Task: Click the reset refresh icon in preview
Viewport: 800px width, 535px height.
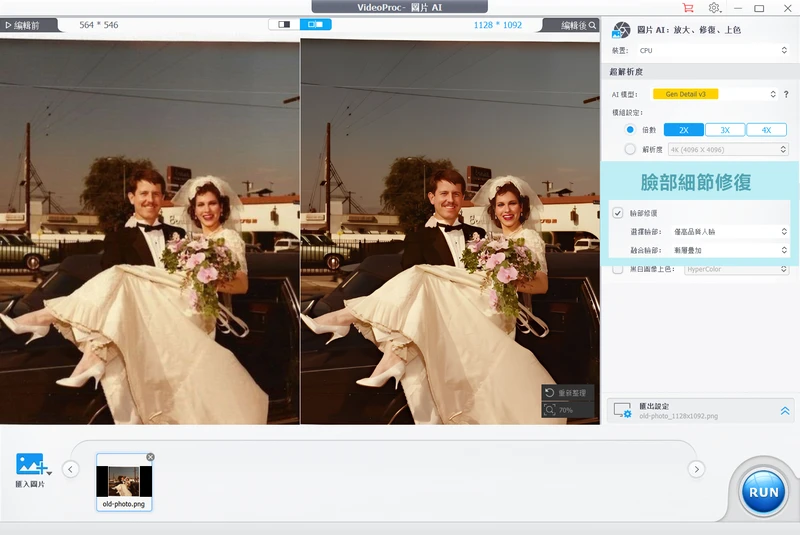Action: point(549,393)
